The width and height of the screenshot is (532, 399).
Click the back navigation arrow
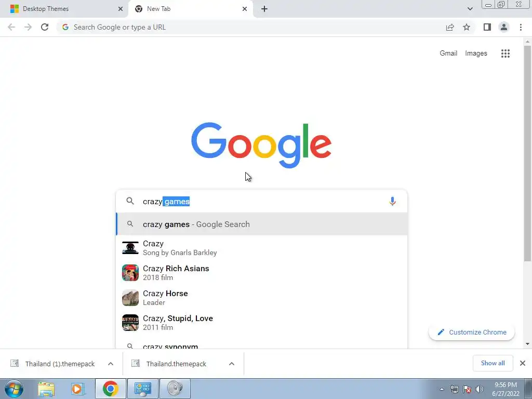[11, 27]
